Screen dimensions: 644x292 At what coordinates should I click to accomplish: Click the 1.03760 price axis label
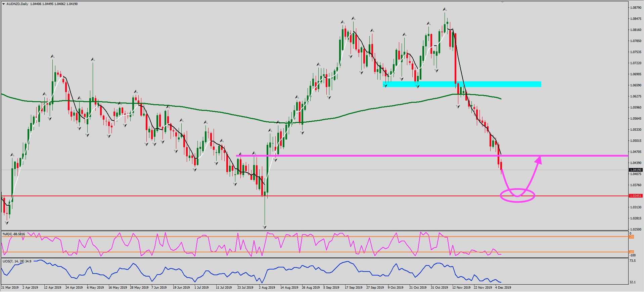point(636,185)
